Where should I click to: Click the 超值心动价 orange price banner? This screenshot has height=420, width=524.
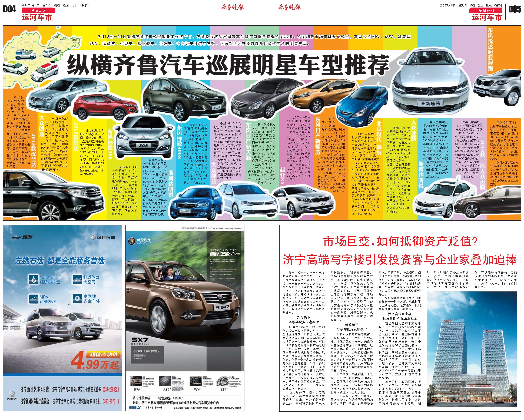point(103,354)
